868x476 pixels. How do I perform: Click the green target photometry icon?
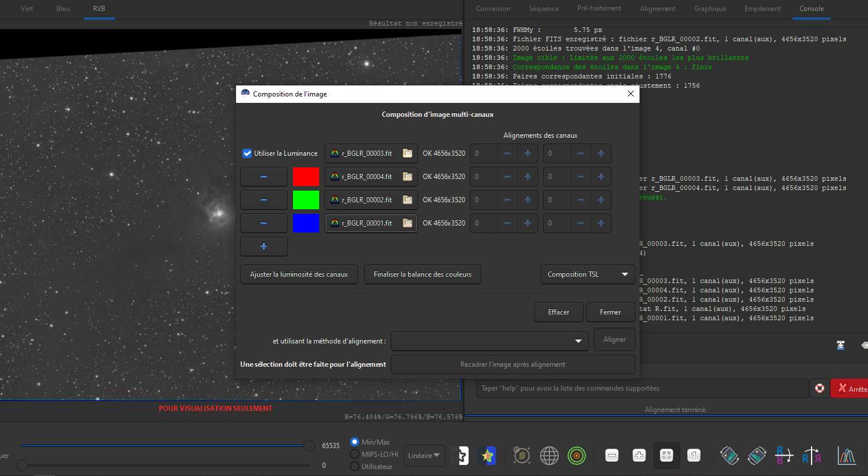[576, 456]
